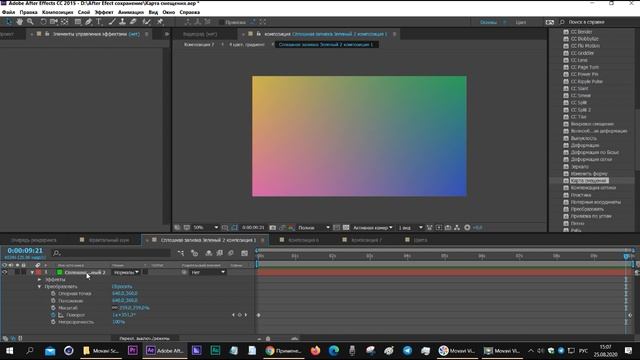The image size is (640, 360).
Task: Select the Puppet Pin tool
Action: (x=160, y=22)
